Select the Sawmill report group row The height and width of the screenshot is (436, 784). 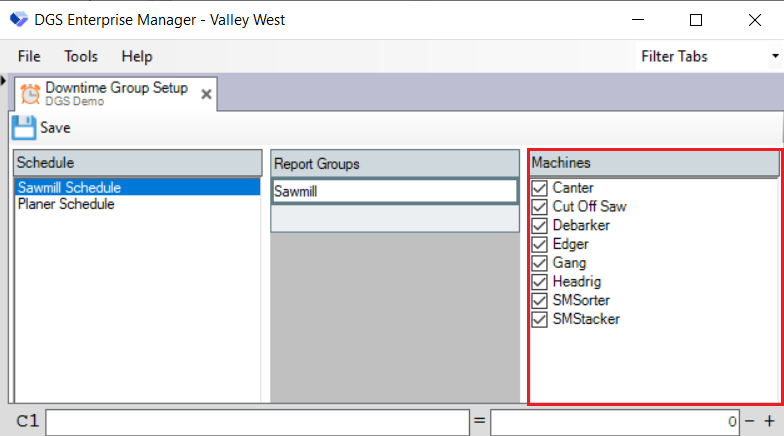(x=394, y=191)
